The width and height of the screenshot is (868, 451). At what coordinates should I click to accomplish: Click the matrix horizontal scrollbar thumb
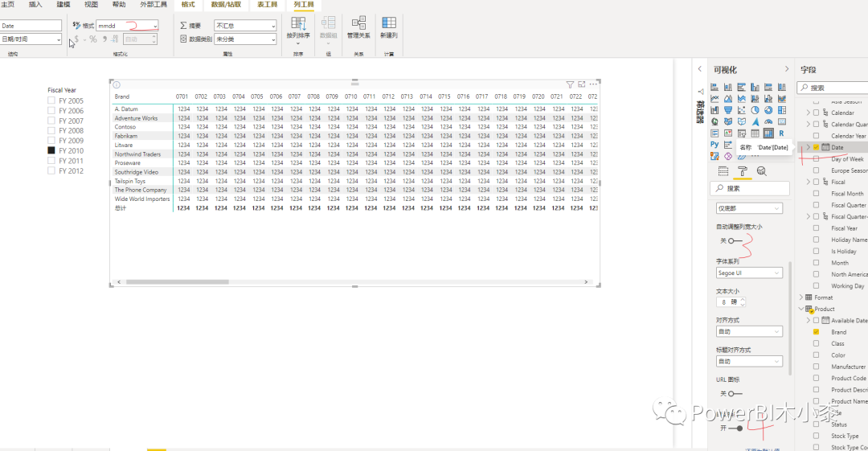(177, 282)
